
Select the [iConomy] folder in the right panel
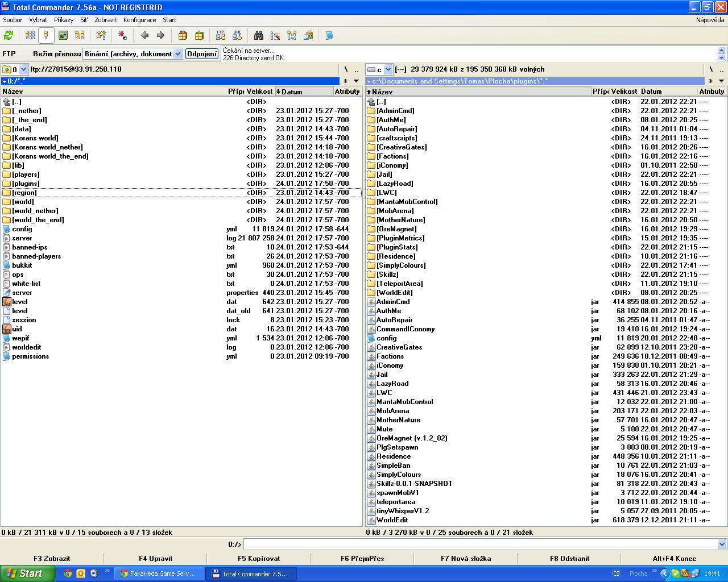[546, 165]
